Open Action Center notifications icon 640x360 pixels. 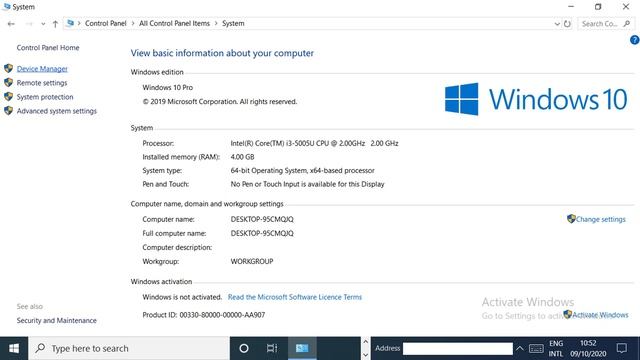622,348
